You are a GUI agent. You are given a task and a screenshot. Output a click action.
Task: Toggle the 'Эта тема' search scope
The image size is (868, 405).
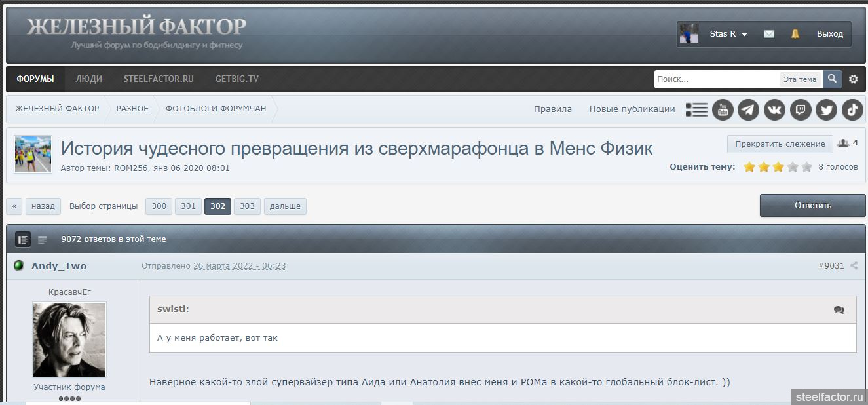pos(800,79)
